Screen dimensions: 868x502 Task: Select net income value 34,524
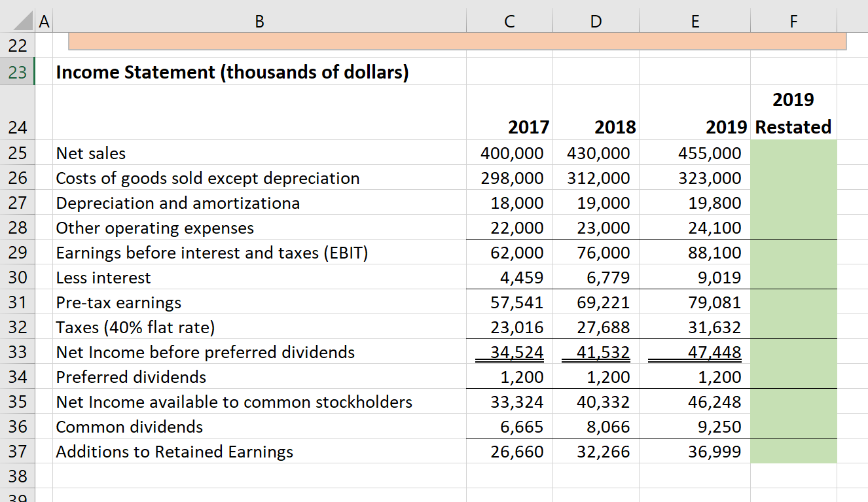(517, 352)
